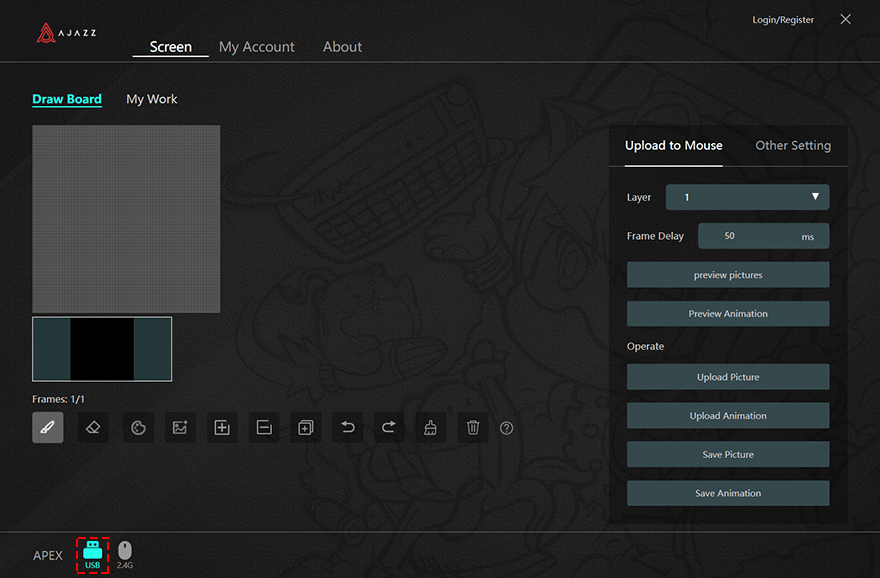This screenshot has height=578, width=880.
Task: Delete with the trash can icon
Action: (x=473, y=428)
